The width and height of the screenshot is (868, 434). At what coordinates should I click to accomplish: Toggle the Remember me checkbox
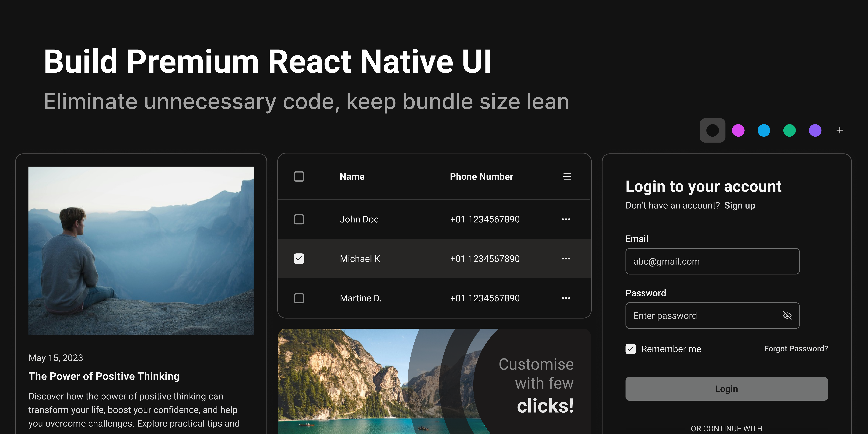coord(631,349)
